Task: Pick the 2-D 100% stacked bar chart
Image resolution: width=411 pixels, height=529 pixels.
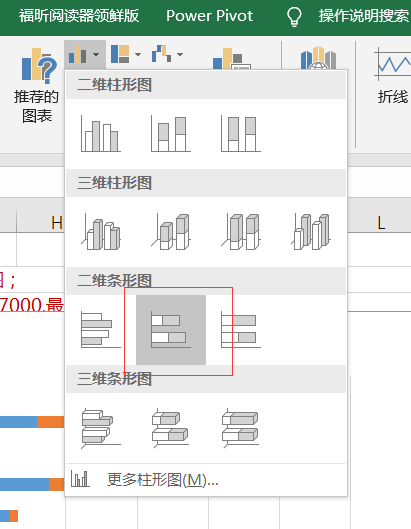Action: click(241, 330)
